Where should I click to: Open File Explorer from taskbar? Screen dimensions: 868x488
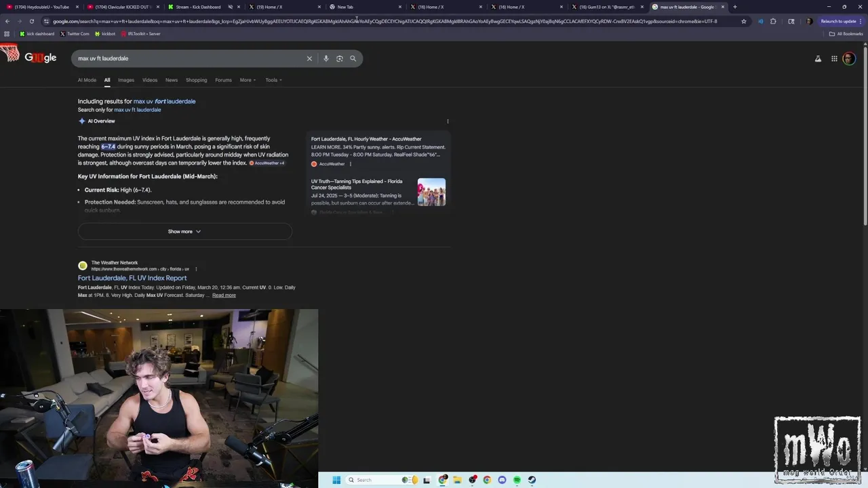point(458,480)
